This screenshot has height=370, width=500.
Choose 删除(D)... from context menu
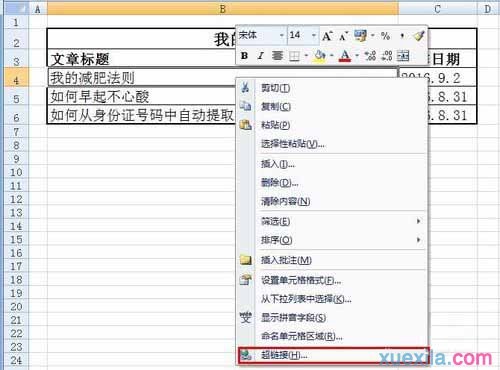(x=332, y=183)
